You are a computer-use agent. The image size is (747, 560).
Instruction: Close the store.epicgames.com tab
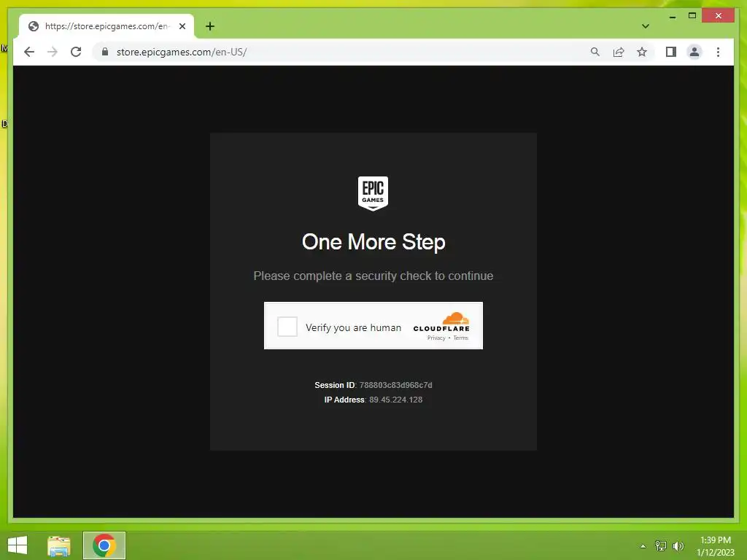182,26
